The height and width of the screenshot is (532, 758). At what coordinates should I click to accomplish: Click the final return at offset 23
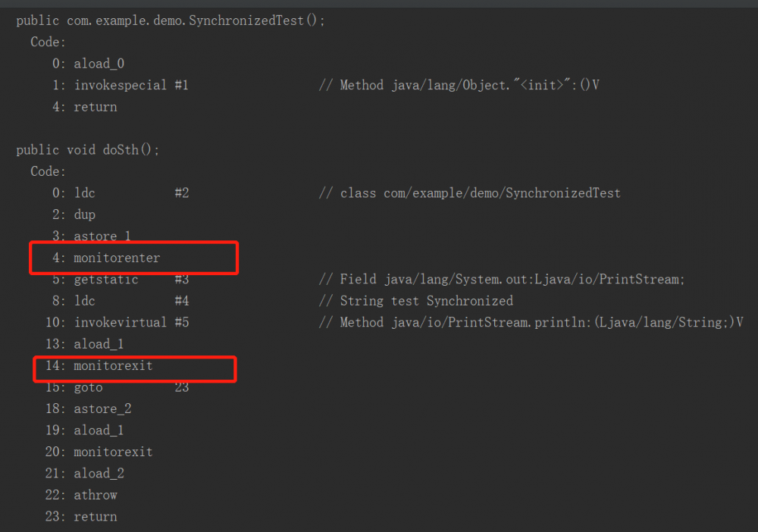click(x=96, y=517)
